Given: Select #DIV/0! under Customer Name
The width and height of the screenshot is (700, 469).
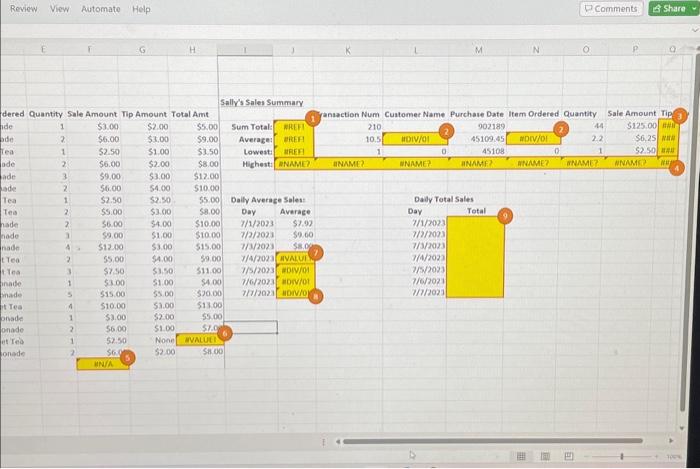Looking at the screenshot, I should 415,139.
